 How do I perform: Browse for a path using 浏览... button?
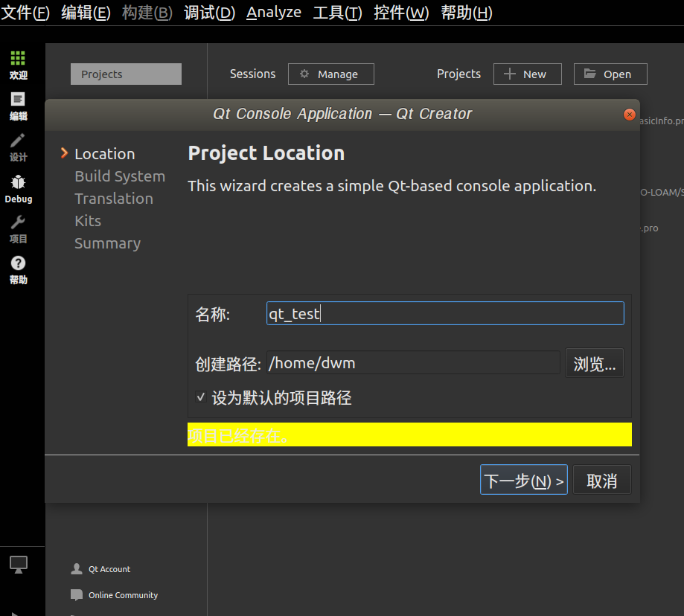coord(594,362)
